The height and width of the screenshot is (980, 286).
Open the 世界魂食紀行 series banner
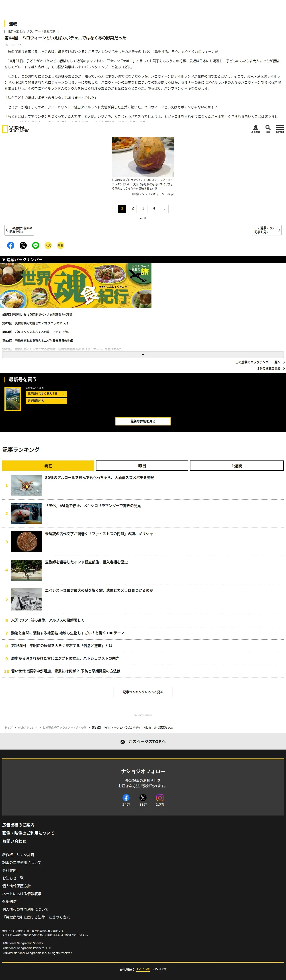tap(76, 285)
